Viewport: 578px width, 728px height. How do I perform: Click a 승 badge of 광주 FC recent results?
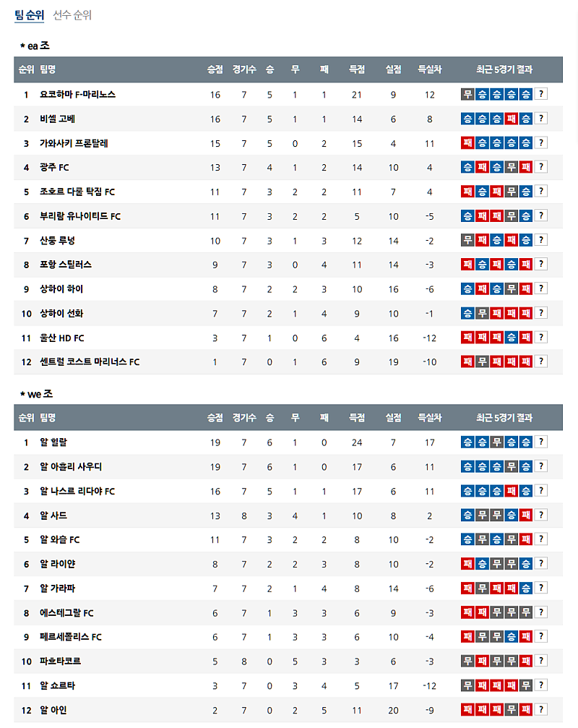tap(467, 167)
